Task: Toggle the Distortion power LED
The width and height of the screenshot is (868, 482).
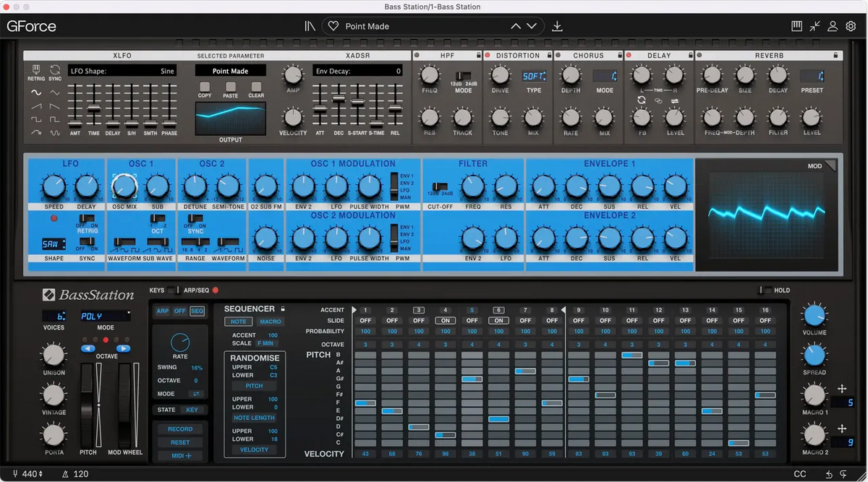Action: [x=488, y=55]
